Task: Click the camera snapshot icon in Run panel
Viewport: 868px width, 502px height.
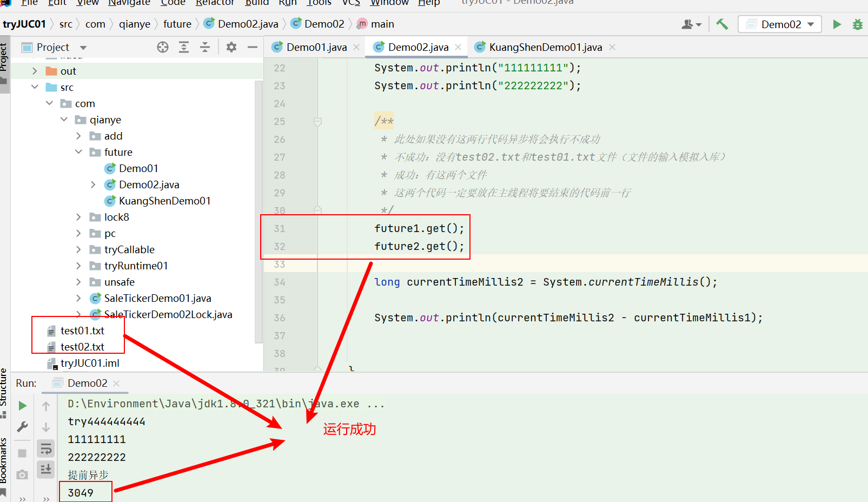Action: pos(22,474)
